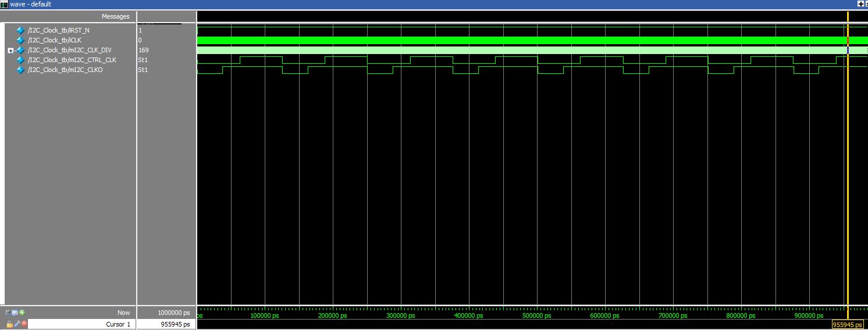868x330 pixels.
Task: Click the 955945 ps cursor value field
Action: 166,324
